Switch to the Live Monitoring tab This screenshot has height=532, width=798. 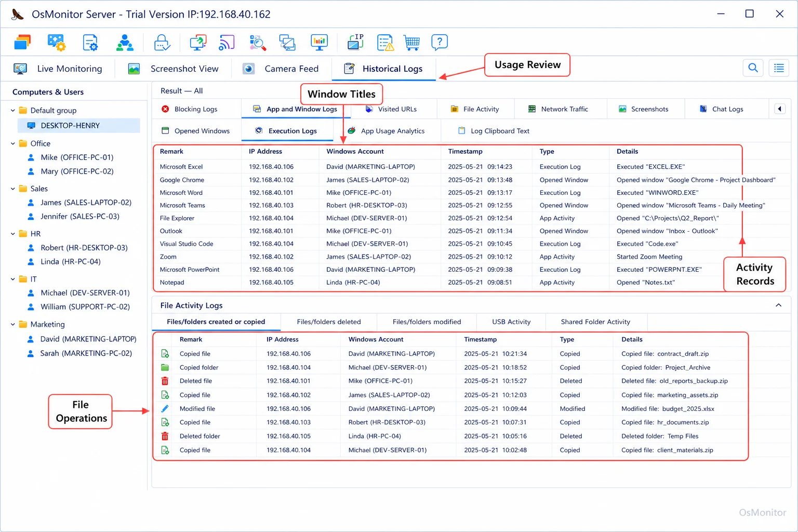coord(58,69)
